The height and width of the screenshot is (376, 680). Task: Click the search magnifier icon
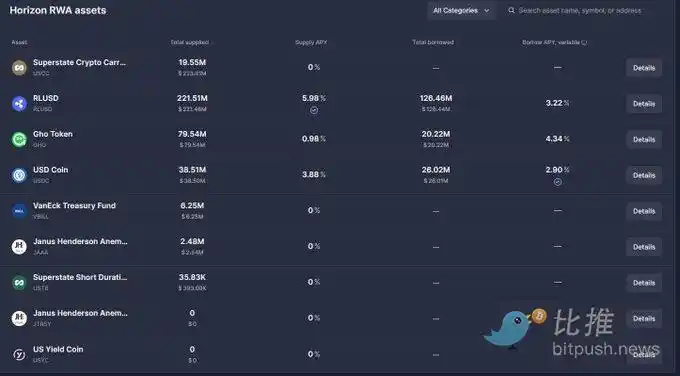tap(512, 10)
